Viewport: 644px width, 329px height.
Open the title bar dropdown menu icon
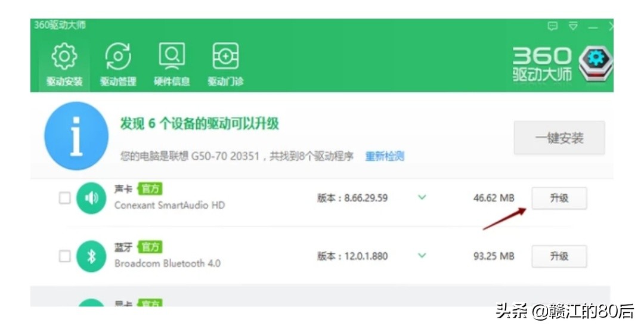573,26
